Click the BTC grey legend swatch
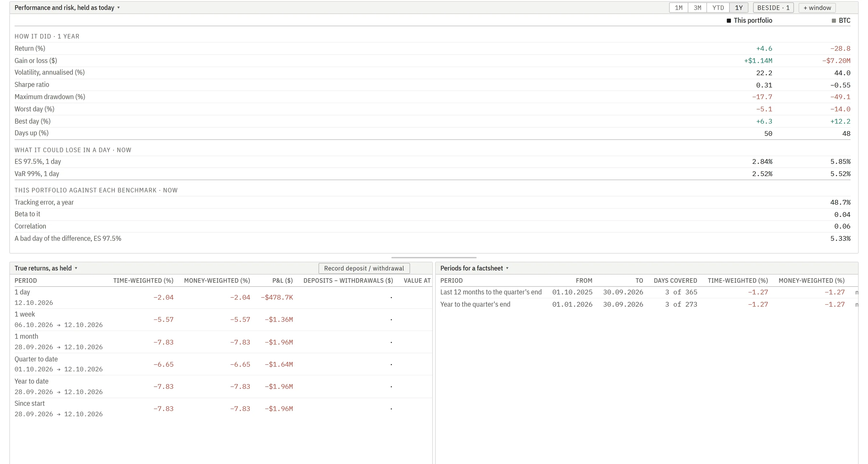The height and width of the screenshot is (464, 868). (834, 21)
